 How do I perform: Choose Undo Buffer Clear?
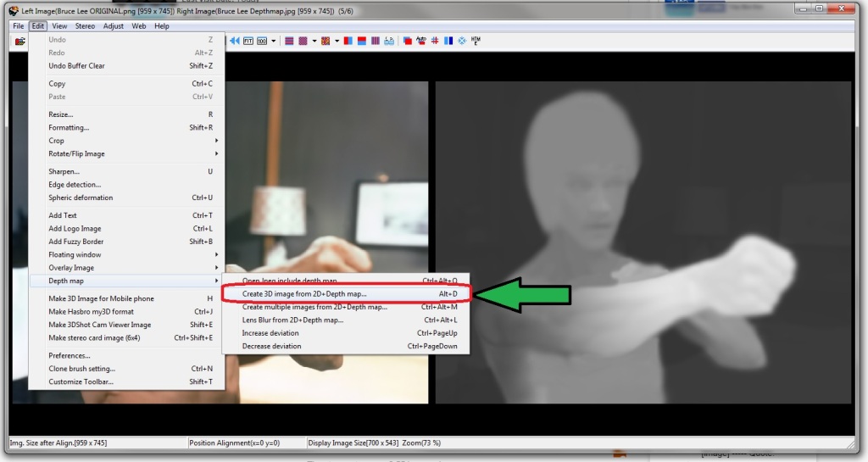127,66
